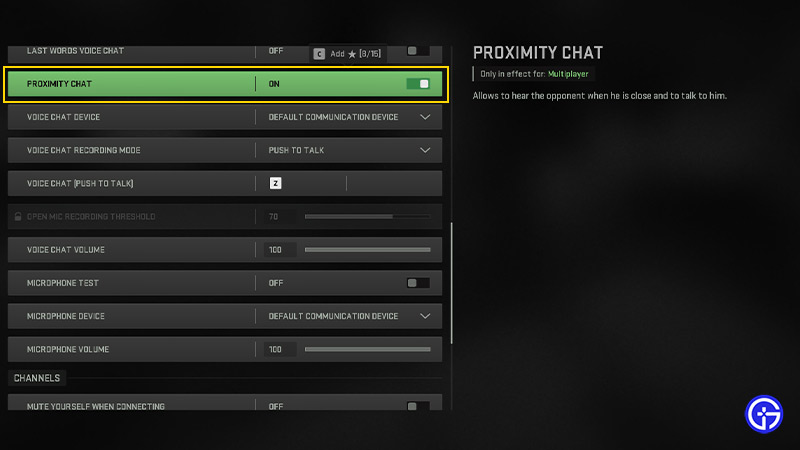Click the lock icon on Open Mic Threshold
Viewport: 800px width, 450px height.
(18, 216)
